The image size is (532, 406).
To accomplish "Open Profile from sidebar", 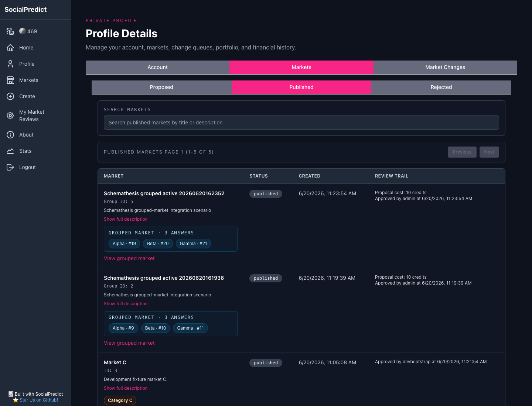I will (27, 64).
